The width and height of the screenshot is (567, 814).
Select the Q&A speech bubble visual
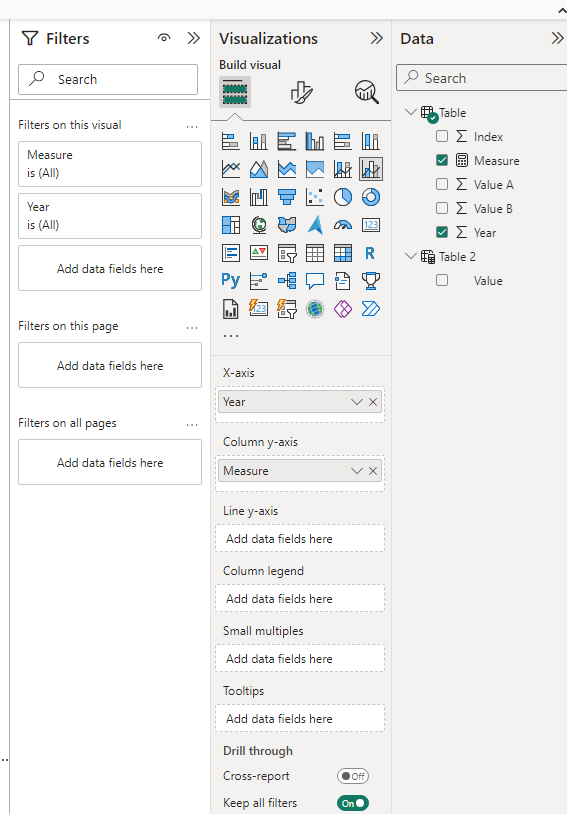tap(315, 281)
